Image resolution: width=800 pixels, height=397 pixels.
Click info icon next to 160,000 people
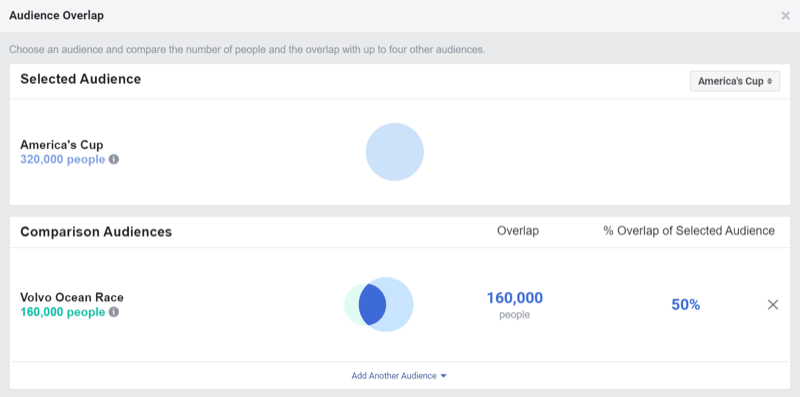pyautogui.click(x=114, y=312)
